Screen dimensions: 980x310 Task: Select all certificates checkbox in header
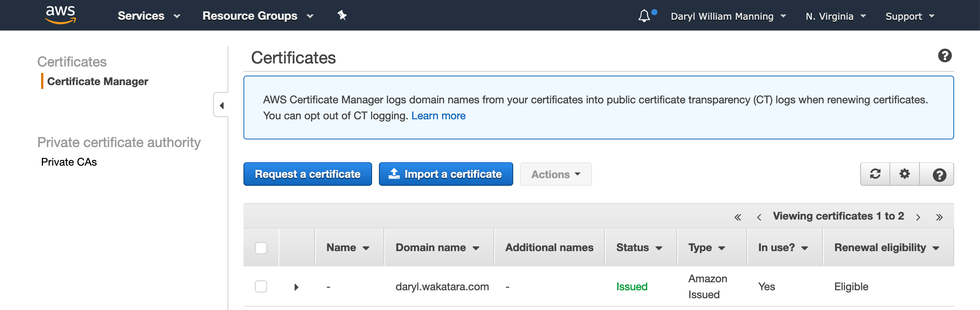click(x=261, y=248)
